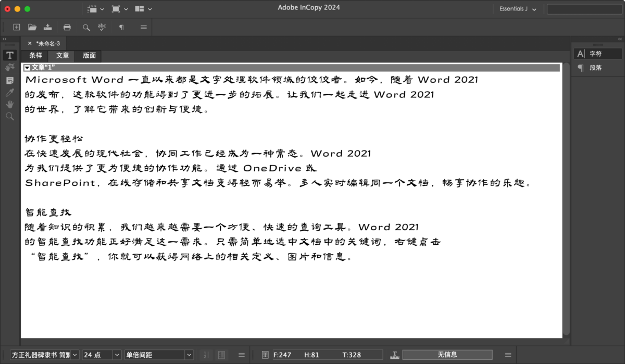Close the 未命名-3 document tab
This screenshot has width=625, height=364.
coord(30,44)
